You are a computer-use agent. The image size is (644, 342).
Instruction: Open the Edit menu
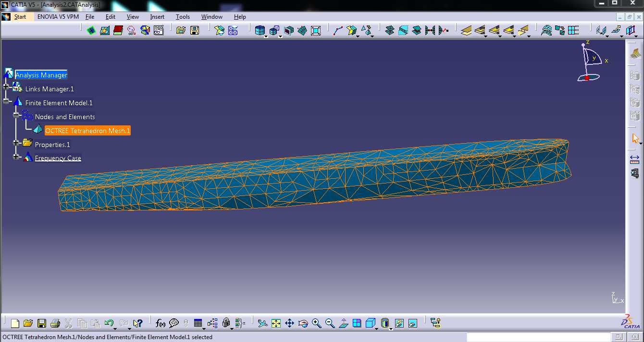coord(111,17)
